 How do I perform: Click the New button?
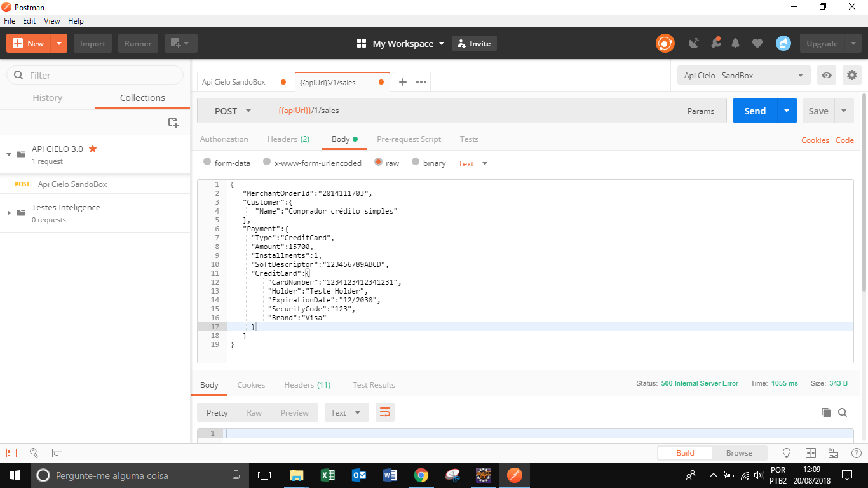pyautogui.click(x=28, y=43)
